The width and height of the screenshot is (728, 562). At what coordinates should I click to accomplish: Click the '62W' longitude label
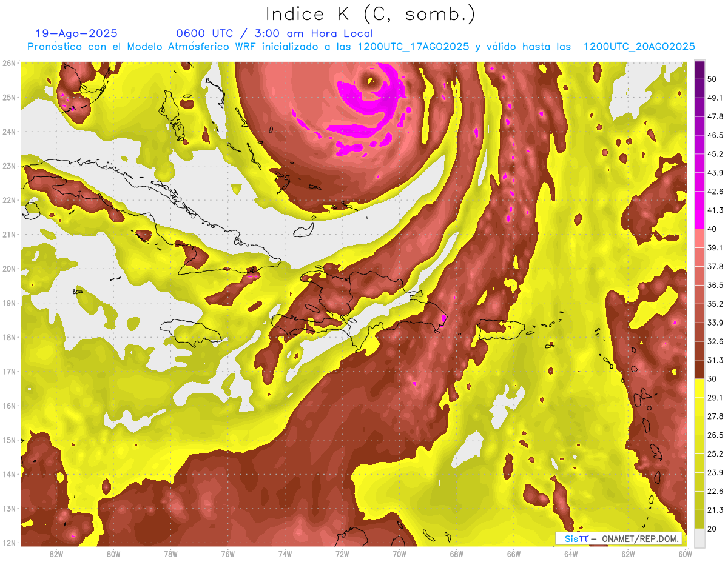pyautogui.click(x=628, y=554)
